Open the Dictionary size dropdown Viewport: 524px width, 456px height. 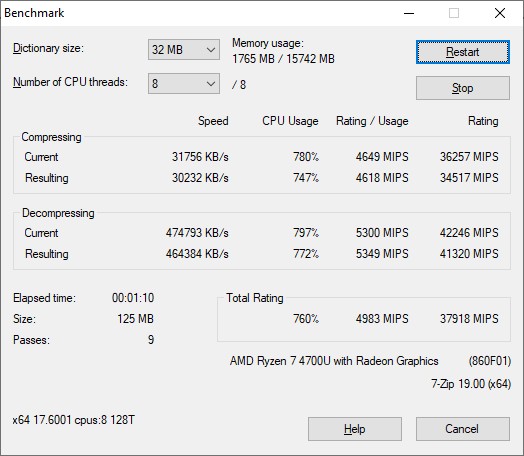pyautogui.click(x=184, y=50)
